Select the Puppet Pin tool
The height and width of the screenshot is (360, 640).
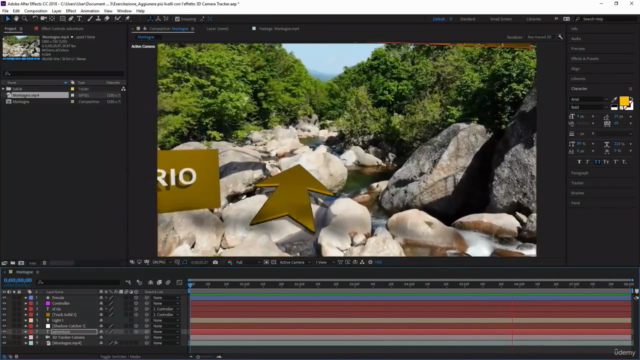(x=127, y=19)
